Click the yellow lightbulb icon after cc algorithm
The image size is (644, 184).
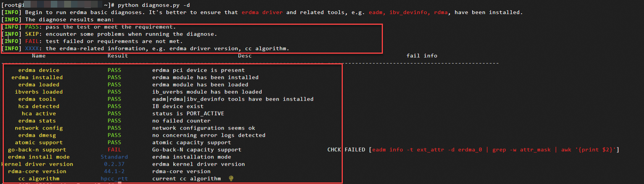[x=231, y=178]
